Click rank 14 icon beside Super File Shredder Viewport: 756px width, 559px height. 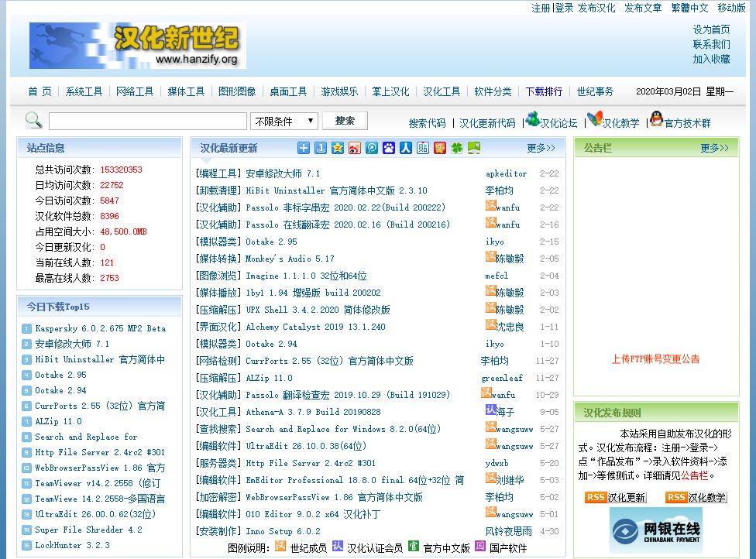click(26, 530)
